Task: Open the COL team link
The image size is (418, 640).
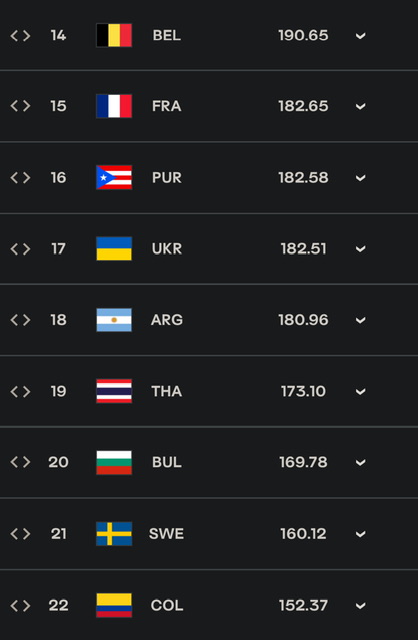Action: tap(167, 605)
